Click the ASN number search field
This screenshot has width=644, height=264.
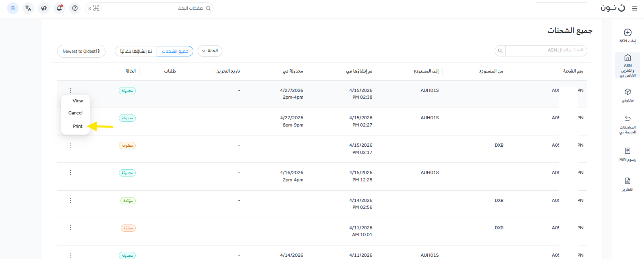[546, 50]
